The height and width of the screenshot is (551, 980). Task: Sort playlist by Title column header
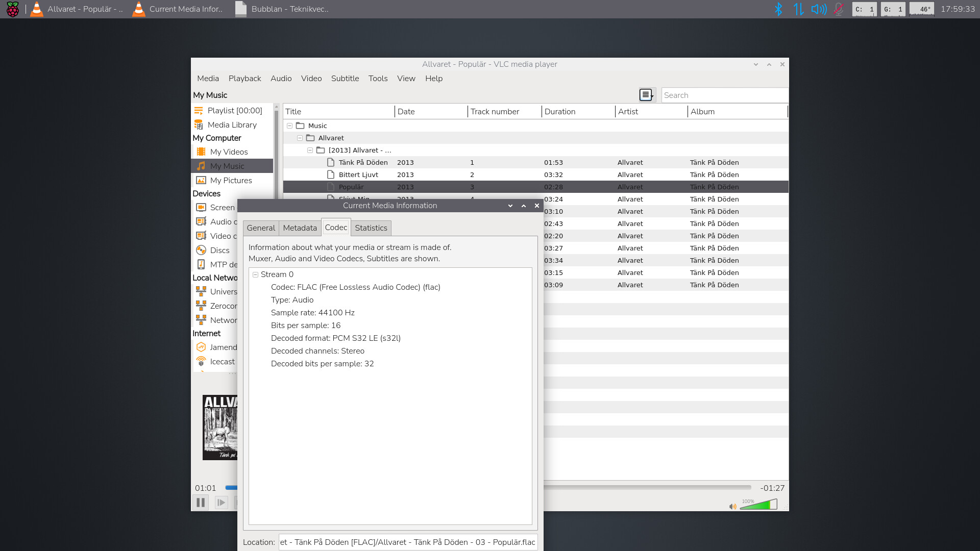(339, 112)
